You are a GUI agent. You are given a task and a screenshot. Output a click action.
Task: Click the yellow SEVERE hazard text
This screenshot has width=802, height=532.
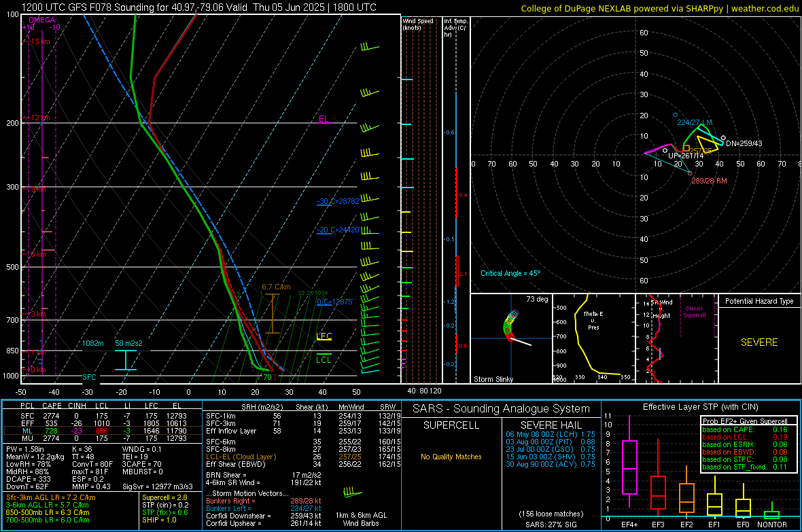click(759, 342)
